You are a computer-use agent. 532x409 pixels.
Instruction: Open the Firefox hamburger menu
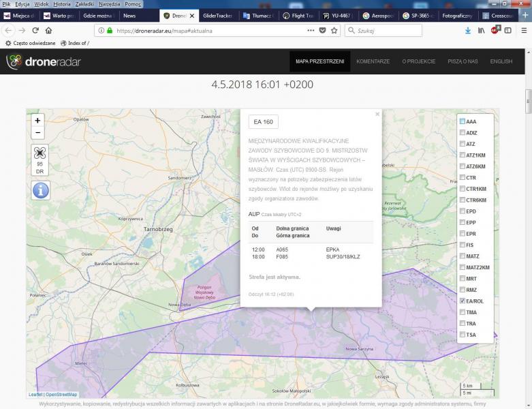pos(523,31)
